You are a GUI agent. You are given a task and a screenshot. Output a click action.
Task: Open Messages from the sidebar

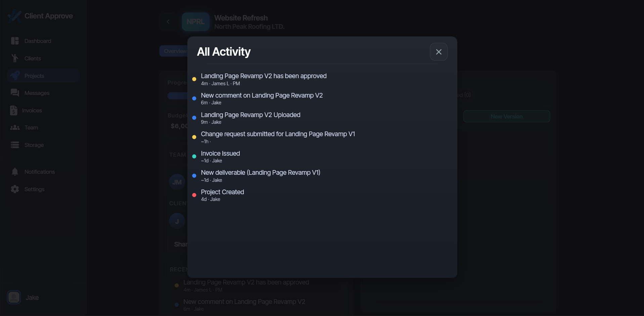[x=37, y=93]
